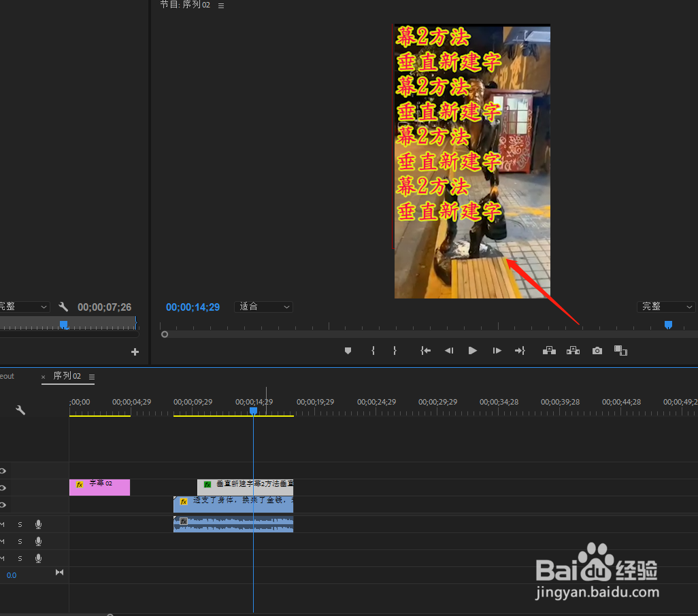
Task: Click the Mark In brace icon
Action: (x=373, y=350)
